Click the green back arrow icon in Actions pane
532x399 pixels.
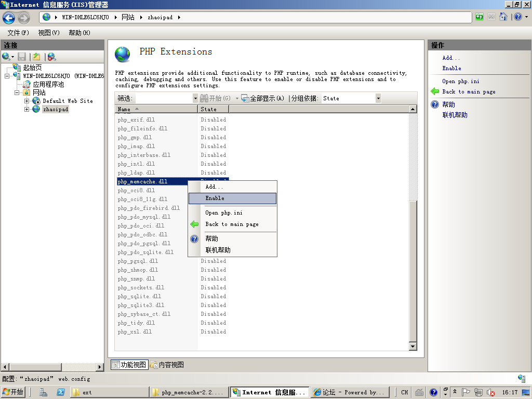tap(435, 91)
